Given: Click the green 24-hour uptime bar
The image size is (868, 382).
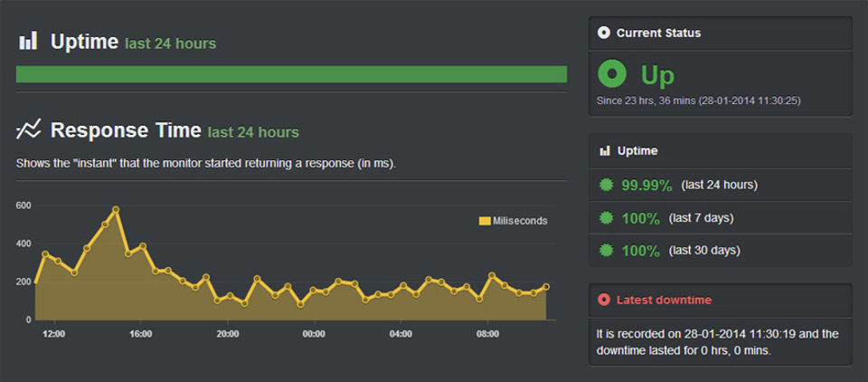Looking at the screenshot, I should 291,74.
